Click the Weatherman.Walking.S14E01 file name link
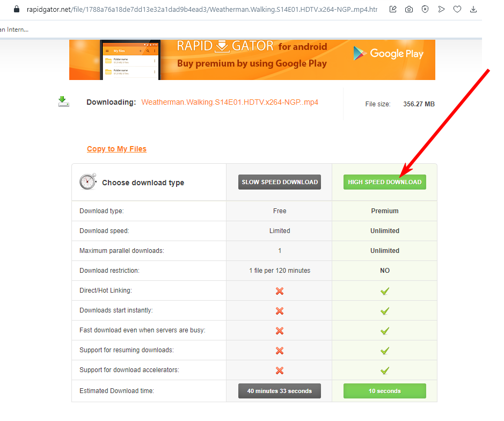The width and height of the screenshot is (504, 421). pos(230,102)
